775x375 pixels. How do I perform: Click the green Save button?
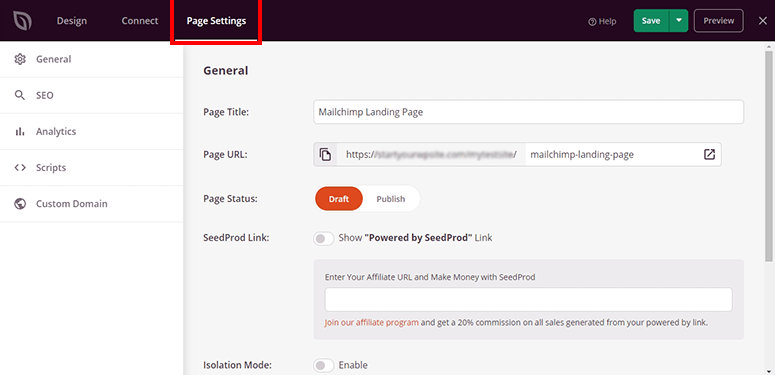651,21
